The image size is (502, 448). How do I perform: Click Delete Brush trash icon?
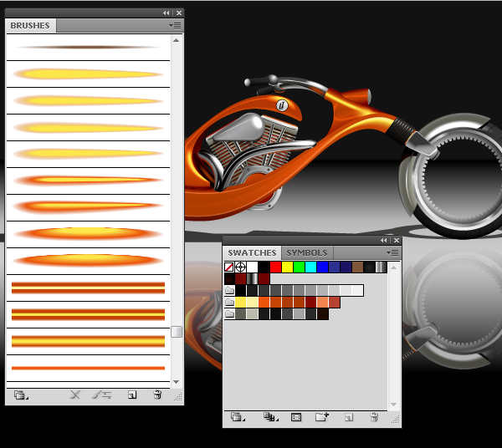click(156, 395)
